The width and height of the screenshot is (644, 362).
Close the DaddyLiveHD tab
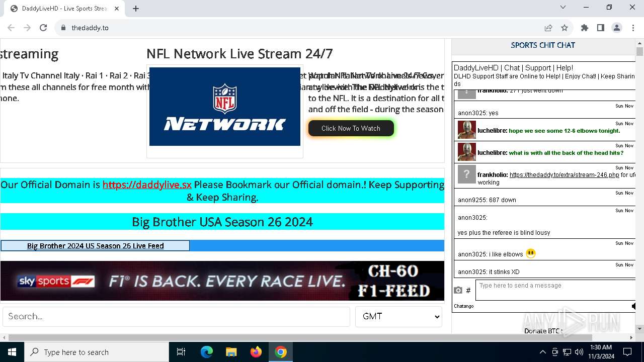click(117, 9)
